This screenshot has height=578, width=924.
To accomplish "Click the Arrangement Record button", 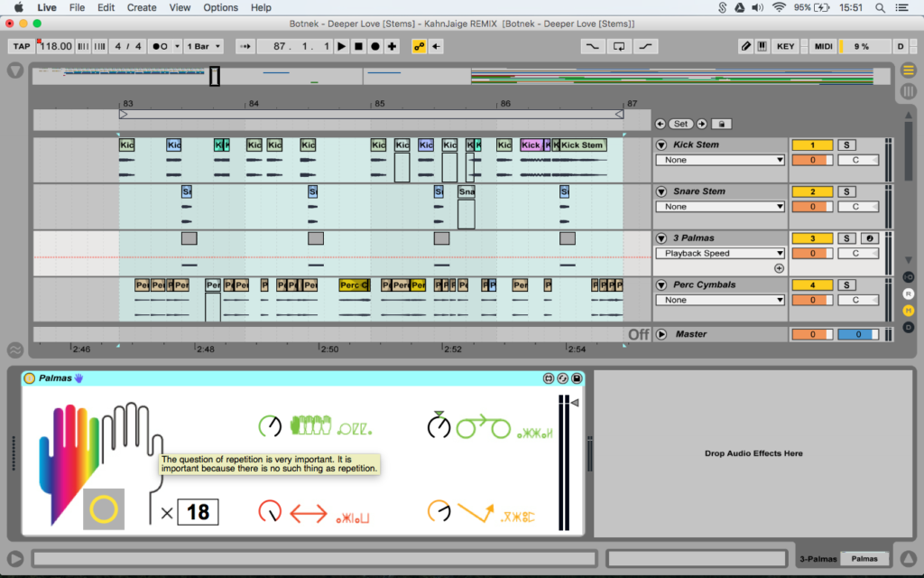I will pos(374,46).
